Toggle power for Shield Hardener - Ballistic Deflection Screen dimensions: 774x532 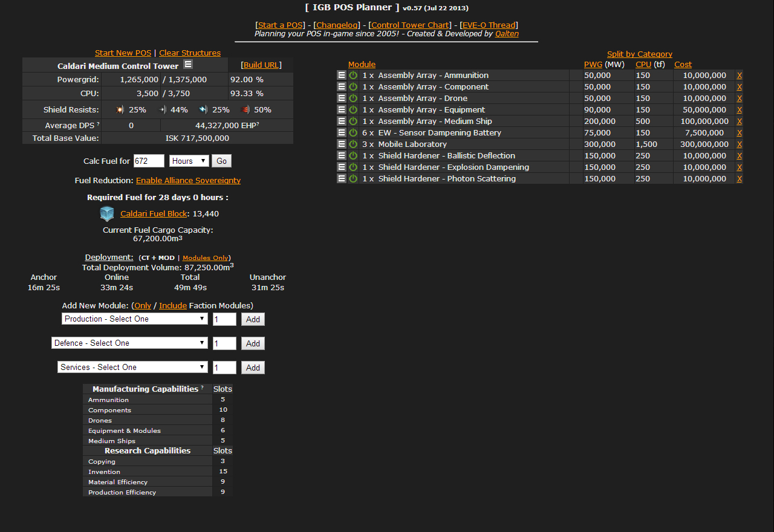tap(353, 156)
